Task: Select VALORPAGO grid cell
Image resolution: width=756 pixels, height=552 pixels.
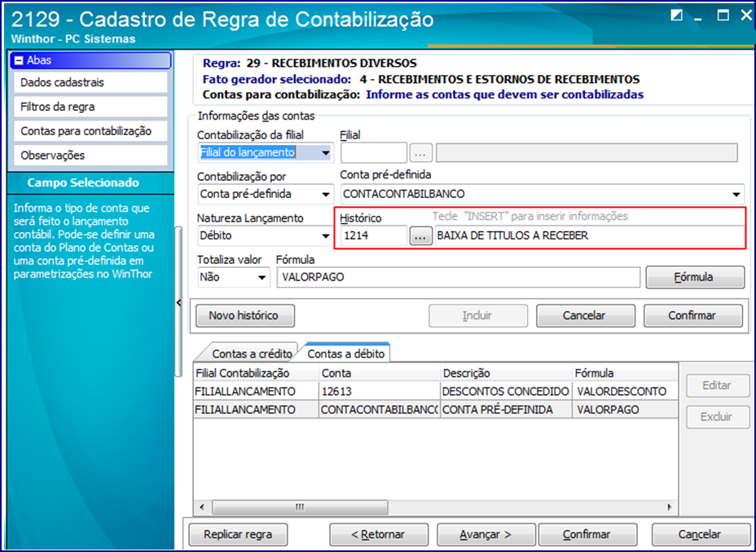Action: pos(626,410)
